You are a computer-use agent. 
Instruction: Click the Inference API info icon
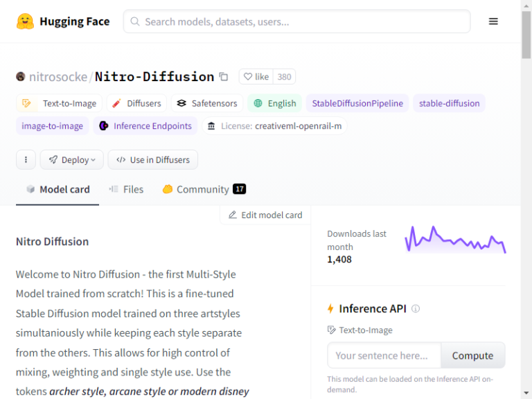pyautogui.click(x=416, y=308)
